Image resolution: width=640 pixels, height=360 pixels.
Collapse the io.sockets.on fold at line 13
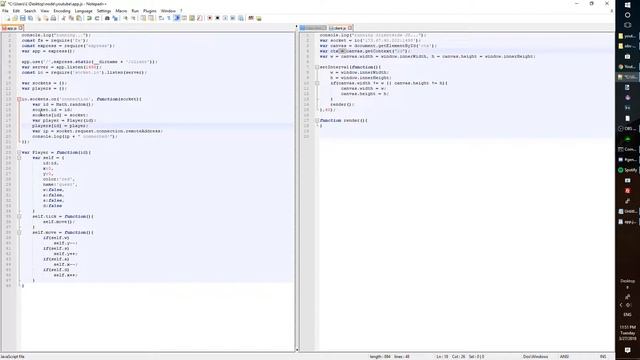pos(19,99)
